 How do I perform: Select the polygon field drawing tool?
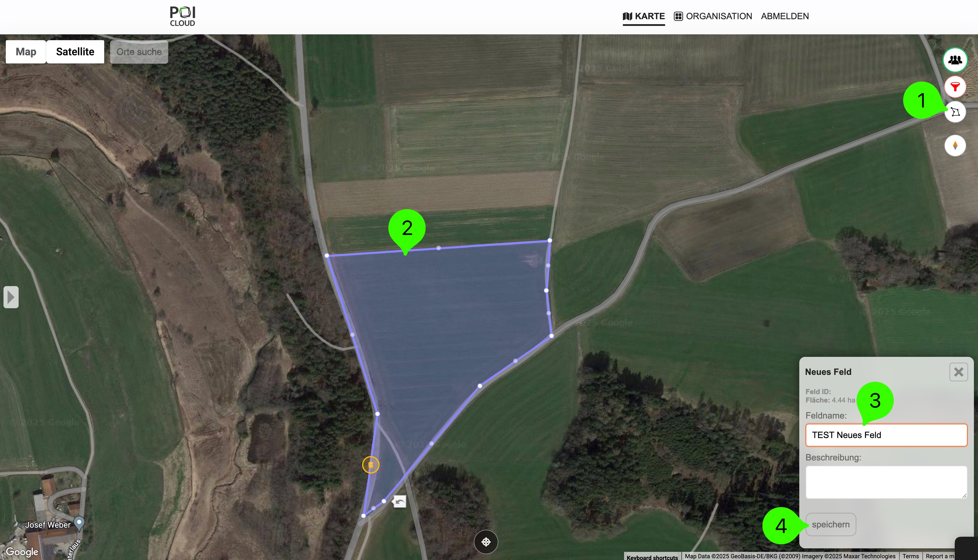pyautogui.click(x=955, y=112)
